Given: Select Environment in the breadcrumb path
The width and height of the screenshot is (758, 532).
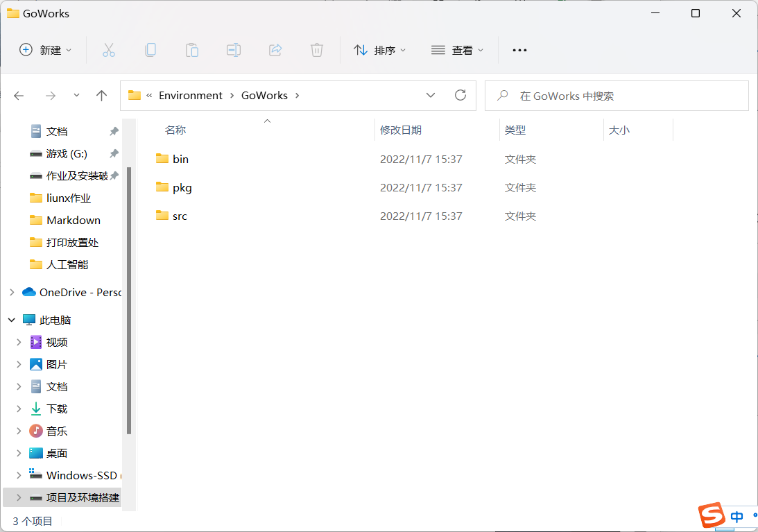Looking at the screenshot, I should click(191, 96).
